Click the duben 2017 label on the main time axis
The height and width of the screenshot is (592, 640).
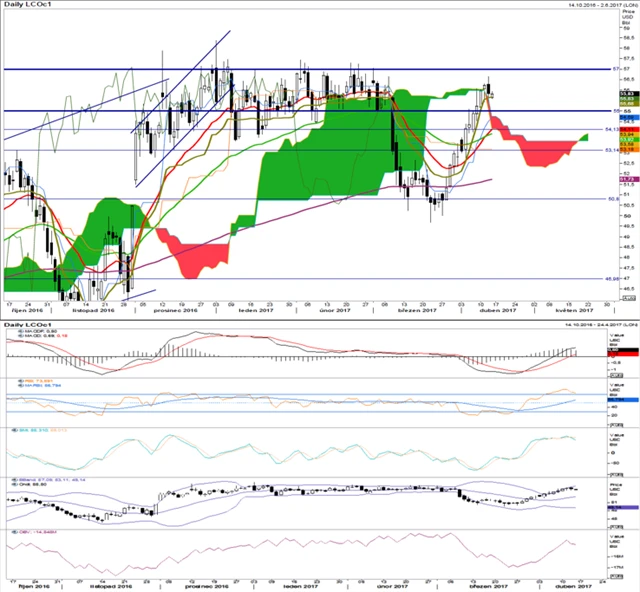498,310
